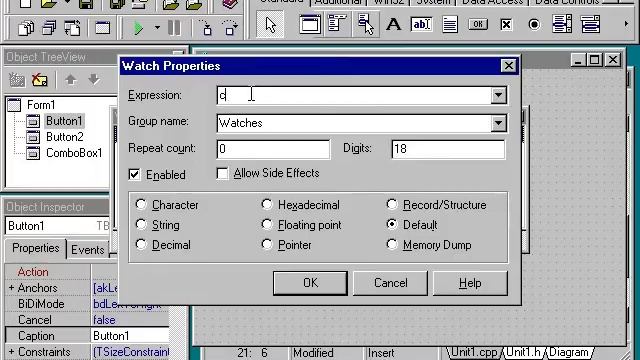Pick the Label (A) component

393,24
